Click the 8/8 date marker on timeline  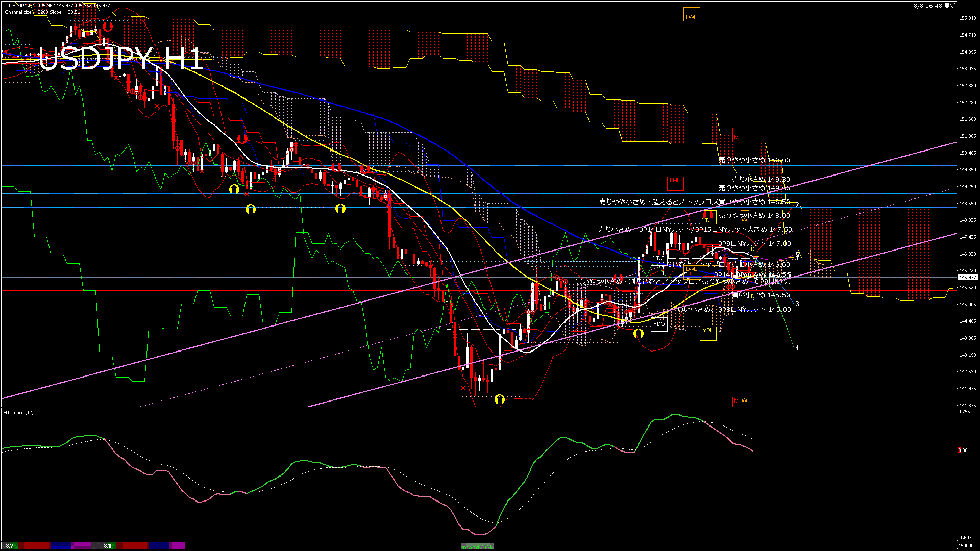click(x=108, y=546)
